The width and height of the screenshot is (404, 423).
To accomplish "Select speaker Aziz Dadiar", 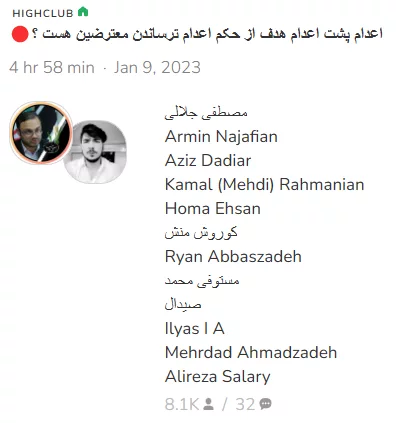I will [x=208, y=161].
